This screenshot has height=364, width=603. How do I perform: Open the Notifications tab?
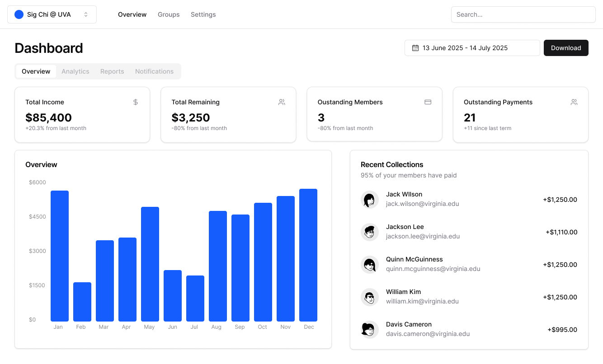[154, 71]
